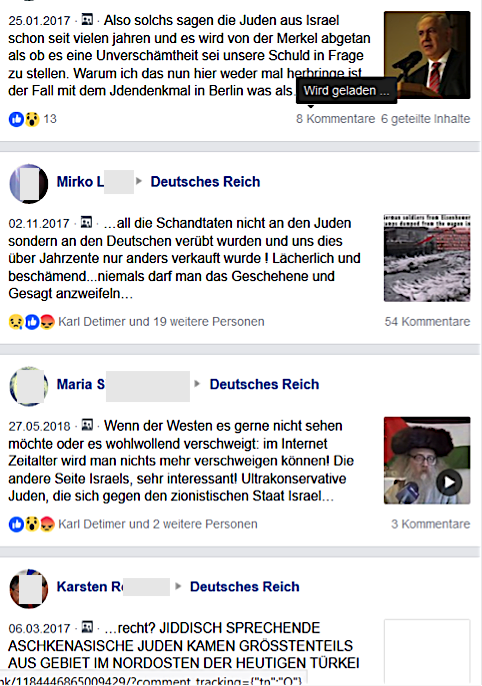Open Mirko L profile link
Image resolution: width=482 pixels, height=686 pixels.
click(x=80, y=182)
